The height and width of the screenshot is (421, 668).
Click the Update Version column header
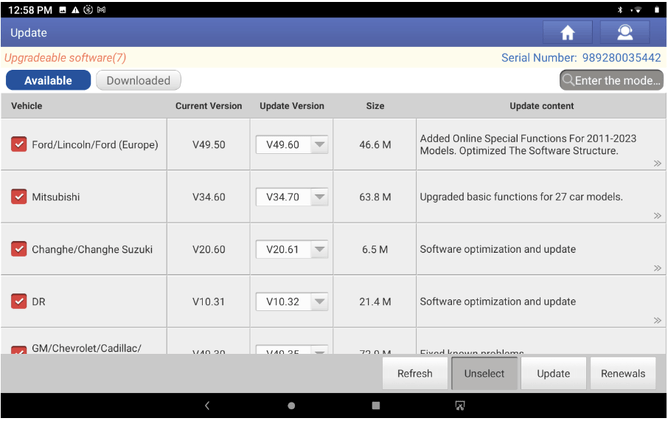292,106
